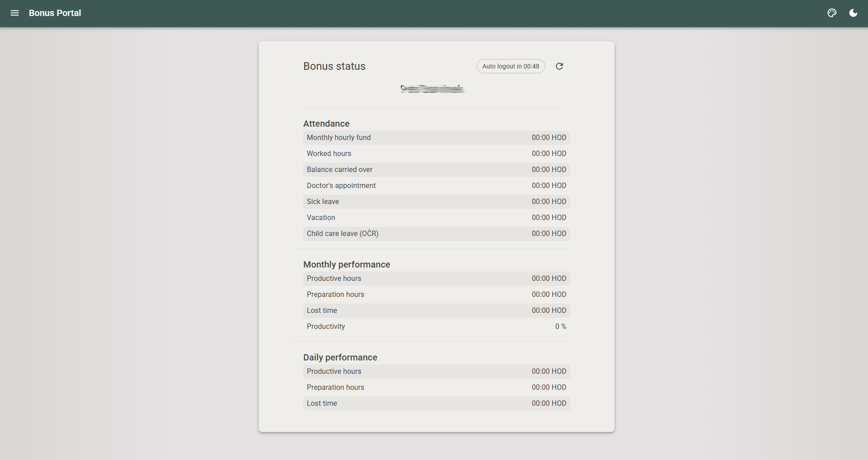Click the Auto logout timer chip
This screenshot has height=460, width=868.
click(x=510, y=66)
